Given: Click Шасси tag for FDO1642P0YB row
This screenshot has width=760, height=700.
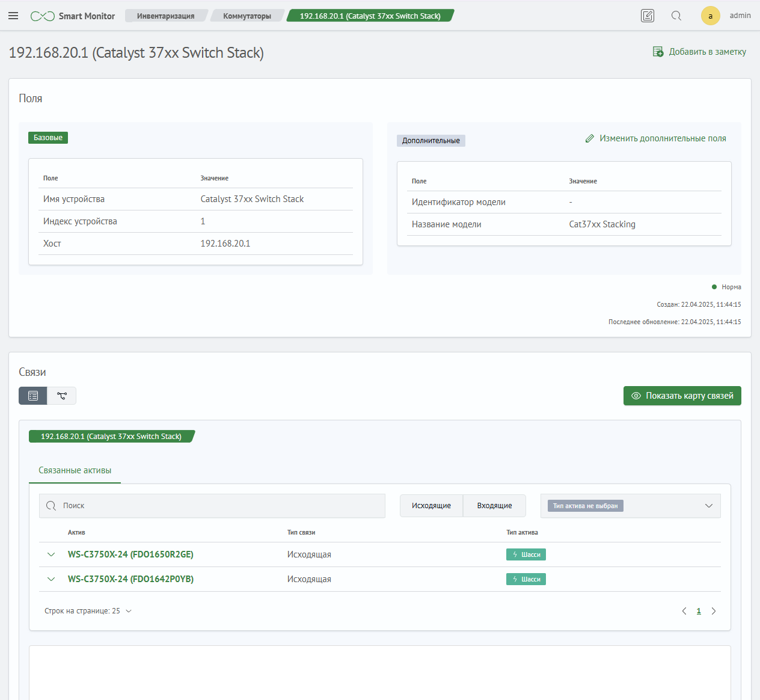Looking at the screenshot, I should (x=526, y=579).
